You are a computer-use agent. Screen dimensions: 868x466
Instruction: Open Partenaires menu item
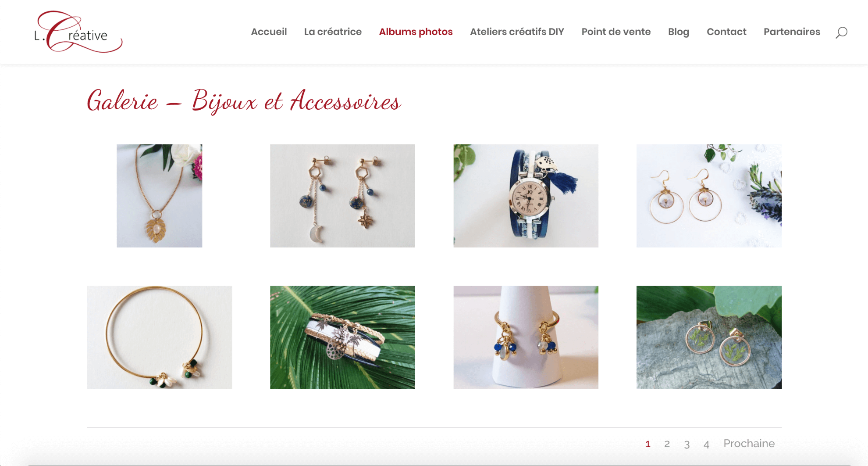pos(792,32)
